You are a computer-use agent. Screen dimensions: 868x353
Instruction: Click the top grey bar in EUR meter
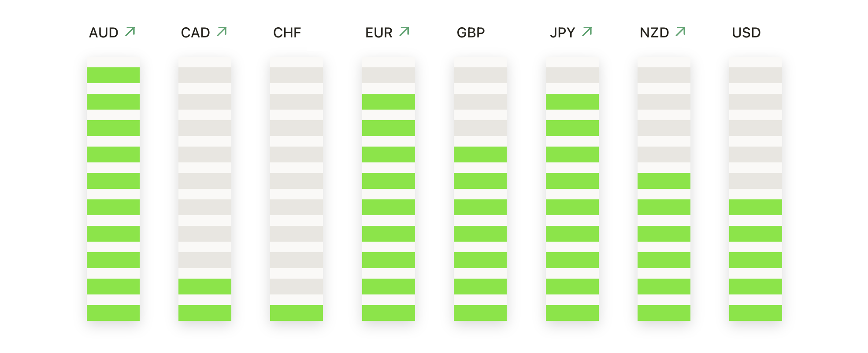(x=389, y=75)
